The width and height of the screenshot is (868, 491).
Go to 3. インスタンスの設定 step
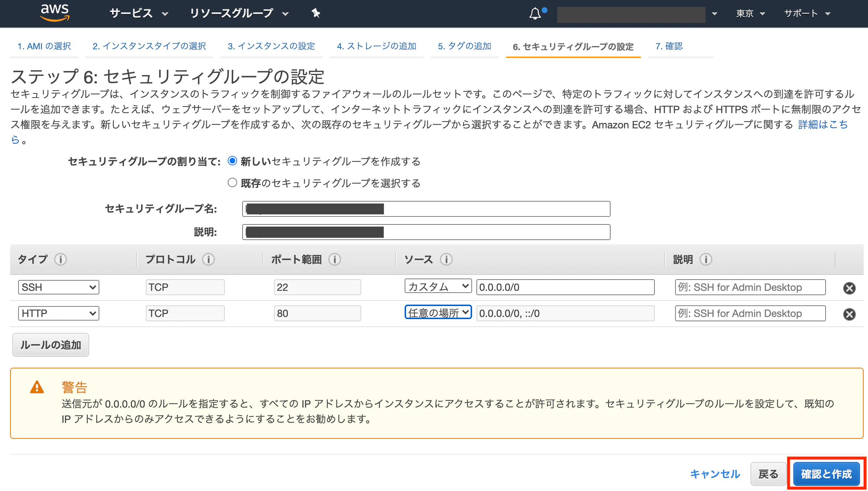pyautogui.click(x=271, y=46)
